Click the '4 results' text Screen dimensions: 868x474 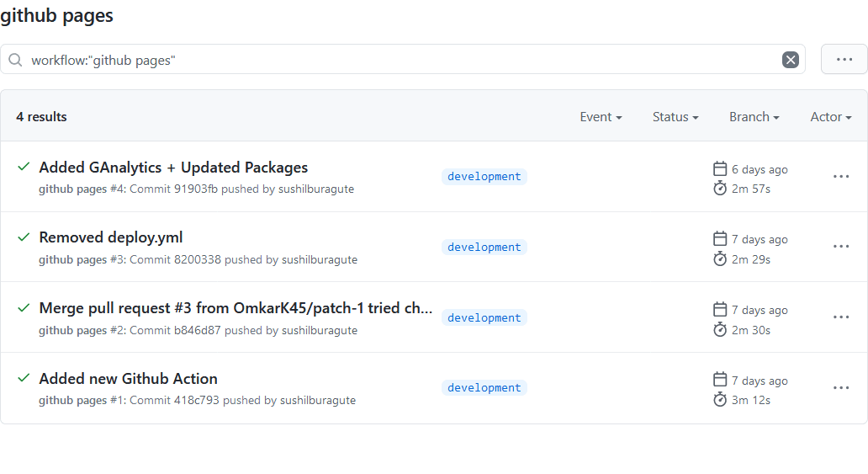(x=41, y=117)
